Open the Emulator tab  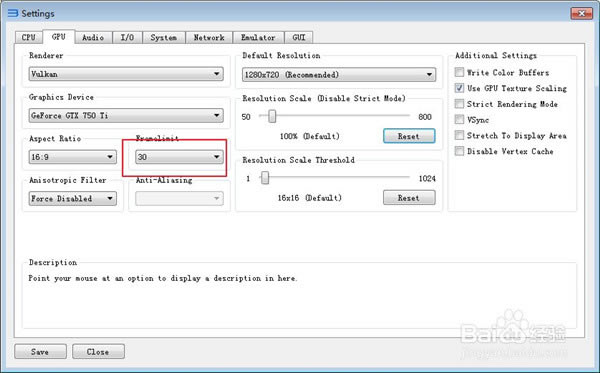(x=258, y=37)
